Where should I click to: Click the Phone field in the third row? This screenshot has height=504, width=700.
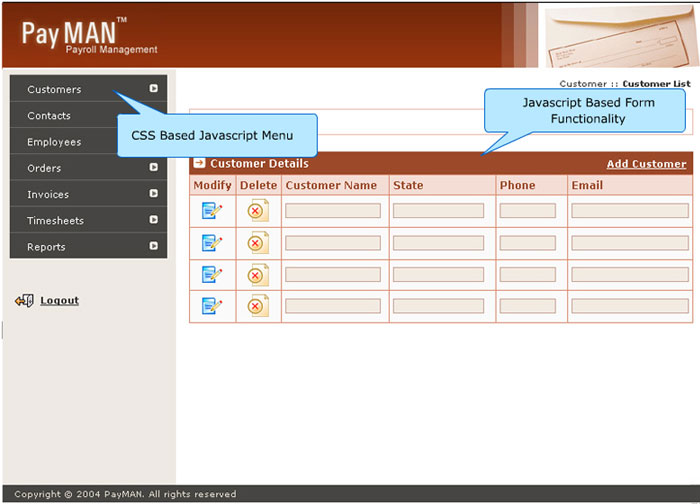pyautogui.click(x=528, y=275)
